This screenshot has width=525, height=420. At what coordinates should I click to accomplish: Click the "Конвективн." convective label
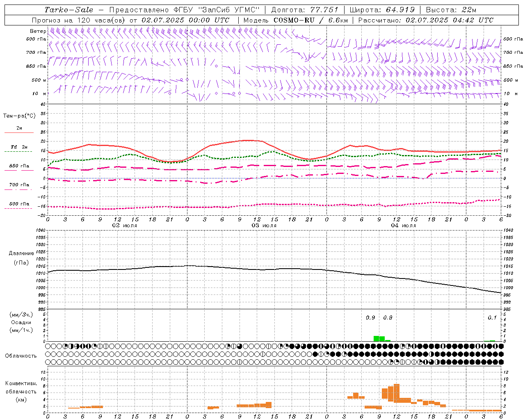tap(21, 383)
